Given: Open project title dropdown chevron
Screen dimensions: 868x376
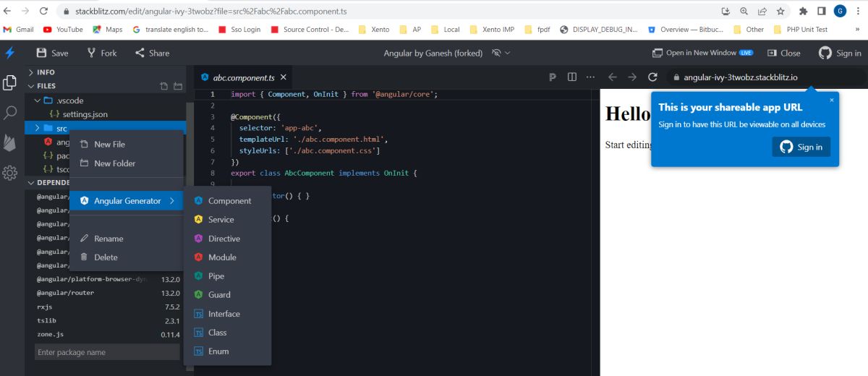Looking at the screenshot, I should [x=508, y=54].
